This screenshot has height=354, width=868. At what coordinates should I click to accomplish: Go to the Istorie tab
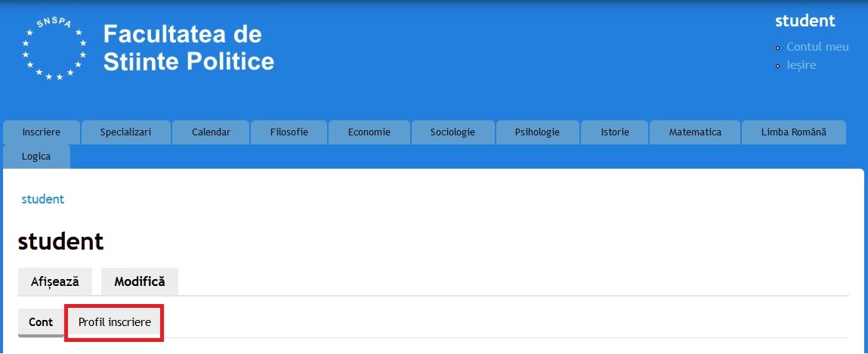coord(614,132)
